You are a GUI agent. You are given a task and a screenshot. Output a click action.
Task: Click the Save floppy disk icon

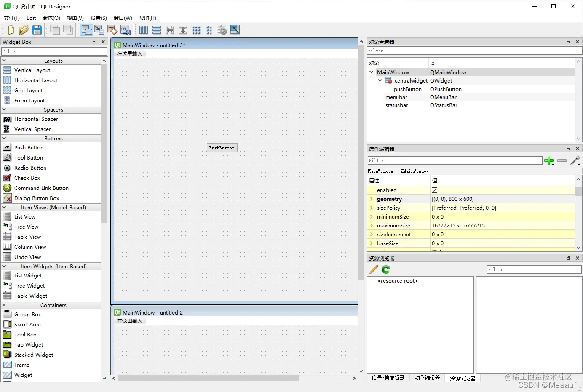[x=37, y=30]
